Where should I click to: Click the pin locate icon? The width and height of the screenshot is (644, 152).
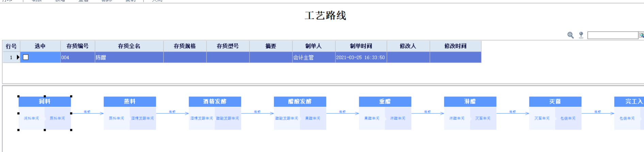[581, 35]
